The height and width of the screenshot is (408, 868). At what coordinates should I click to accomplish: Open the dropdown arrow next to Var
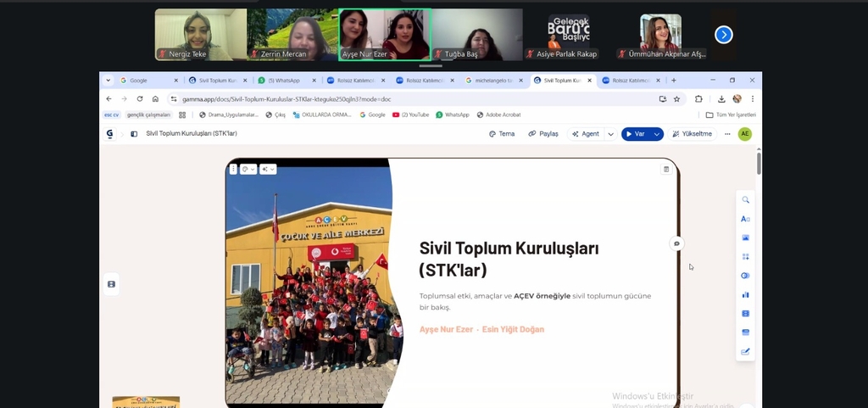tap(657, 134)
